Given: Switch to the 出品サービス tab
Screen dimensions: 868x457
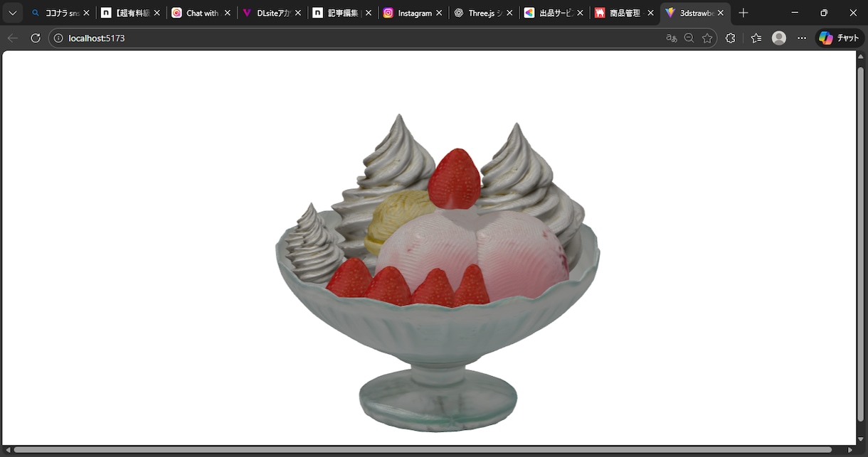Looking at the screenshot, I should pyautogui.click(x=554, y=13).
